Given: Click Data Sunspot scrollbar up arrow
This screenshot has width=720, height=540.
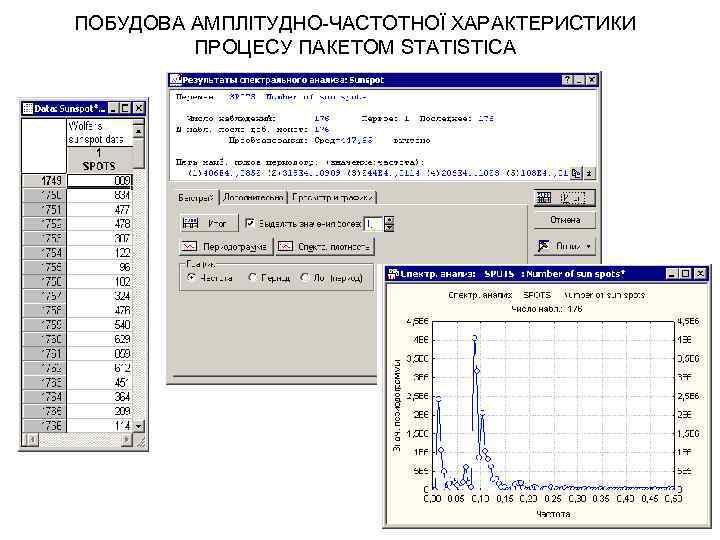Looking at the screenshot, I should click(x=138, y=132).
